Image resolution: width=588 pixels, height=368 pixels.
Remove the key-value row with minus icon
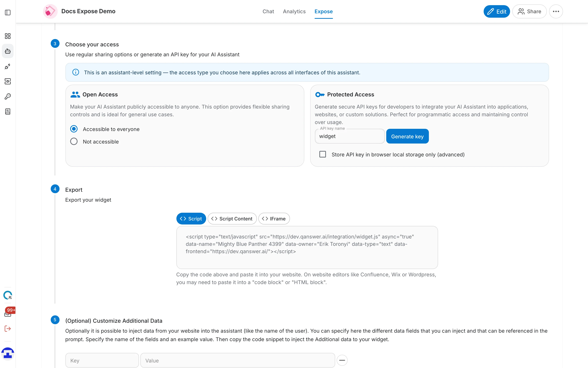point(342,360)
